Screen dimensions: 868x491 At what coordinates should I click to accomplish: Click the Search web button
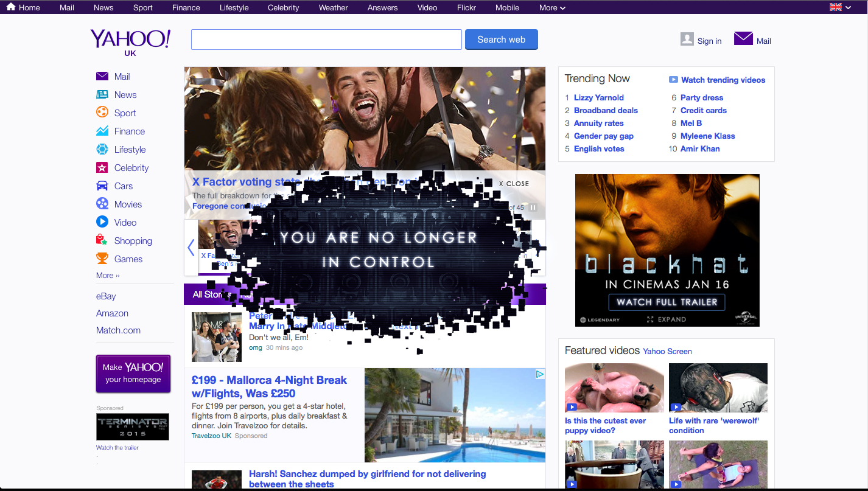(x=502, y=40)
